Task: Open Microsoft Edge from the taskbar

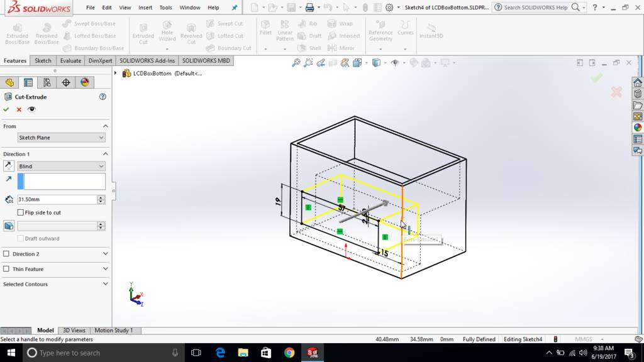Action: tap(220, 353)
